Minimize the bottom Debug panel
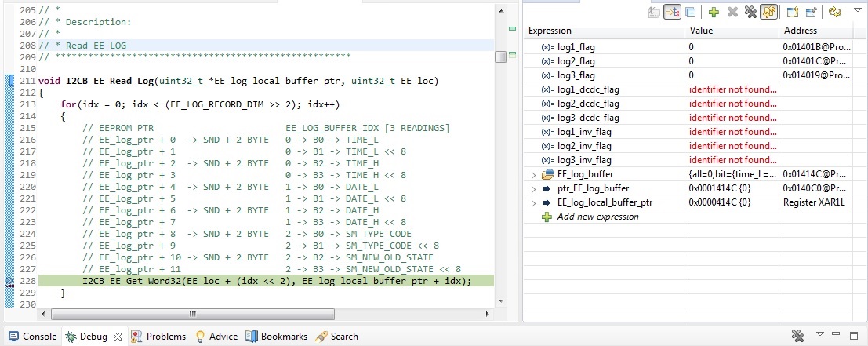The height and width of the screenshot is (346, 868). pos(837,333)
